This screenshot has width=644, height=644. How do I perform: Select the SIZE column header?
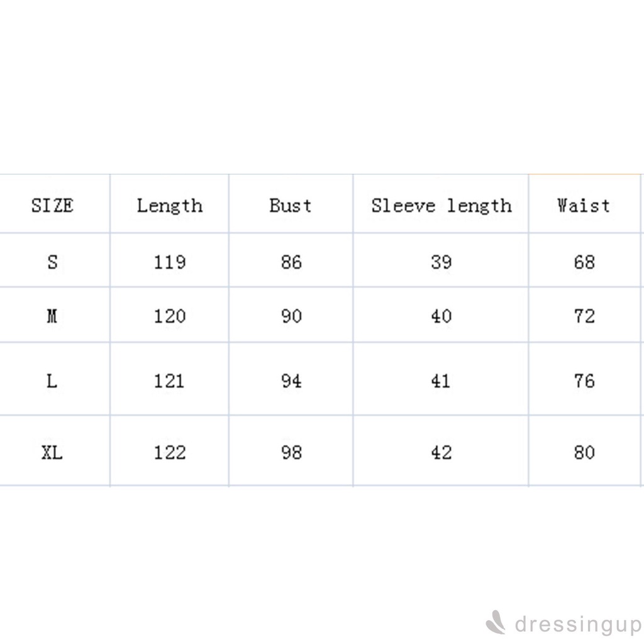coord(52,206)
